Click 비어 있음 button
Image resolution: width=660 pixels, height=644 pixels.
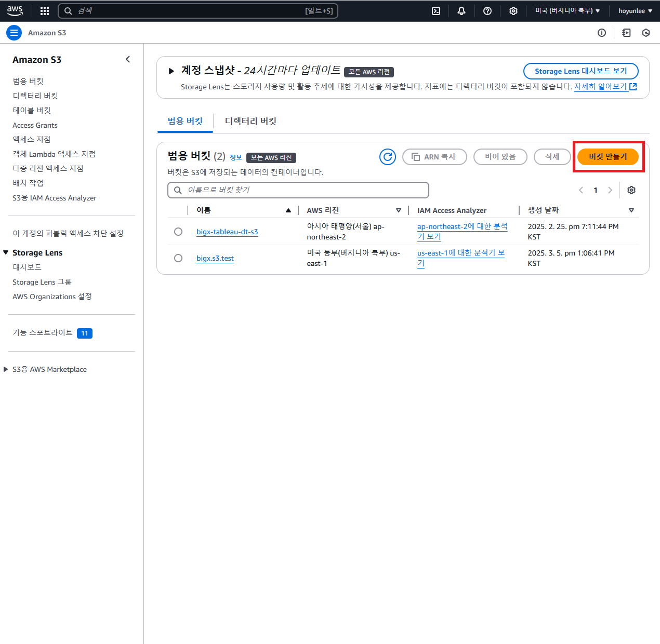pos(500,157)
